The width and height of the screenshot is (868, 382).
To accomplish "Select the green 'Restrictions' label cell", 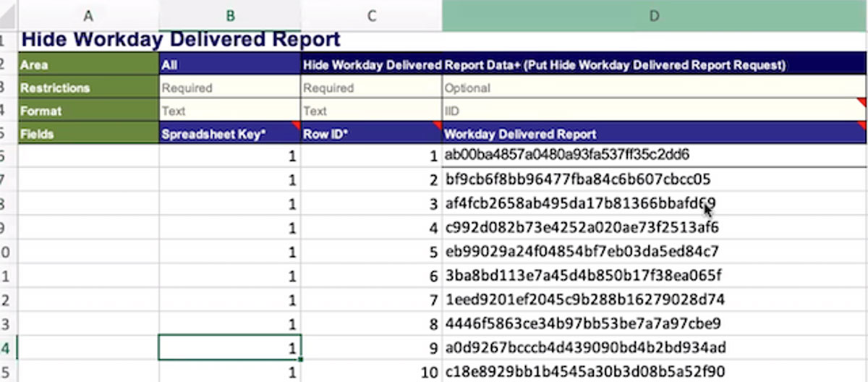I will 88,88.
